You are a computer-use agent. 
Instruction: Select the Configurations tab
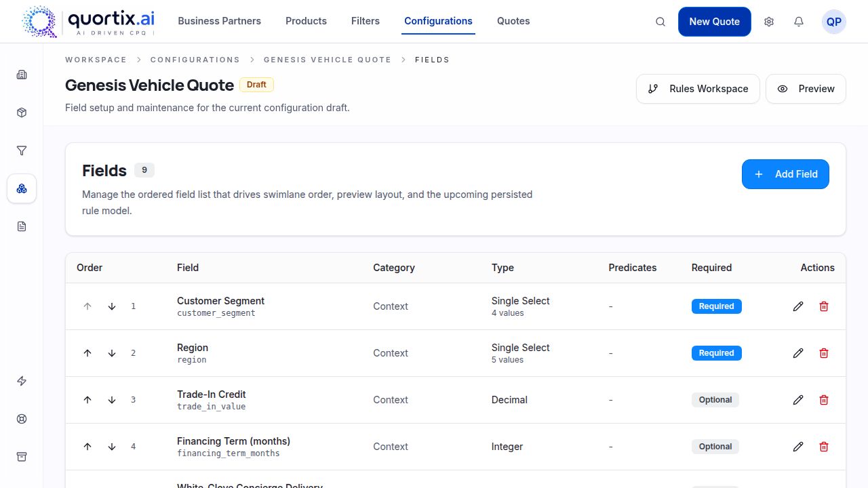(x=438, y=21)
